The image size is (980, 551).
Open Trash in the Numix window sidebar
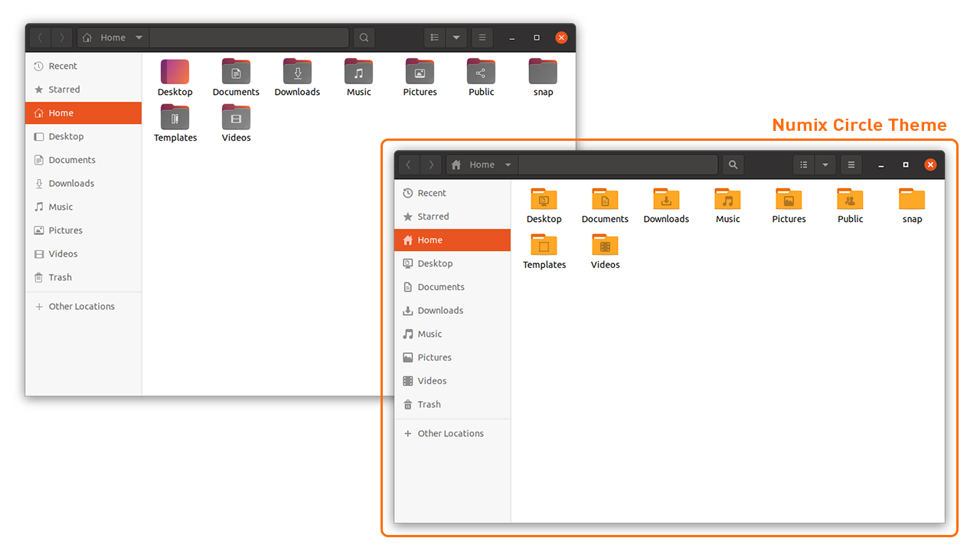[x=452, y=404]
